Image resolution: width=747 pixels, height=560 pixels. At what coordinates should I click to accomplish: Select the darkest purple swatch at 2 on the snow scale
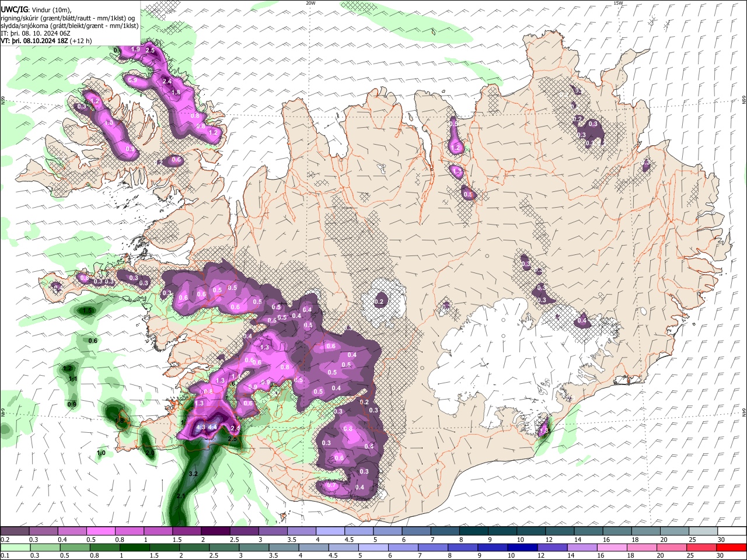coord(215,531)
